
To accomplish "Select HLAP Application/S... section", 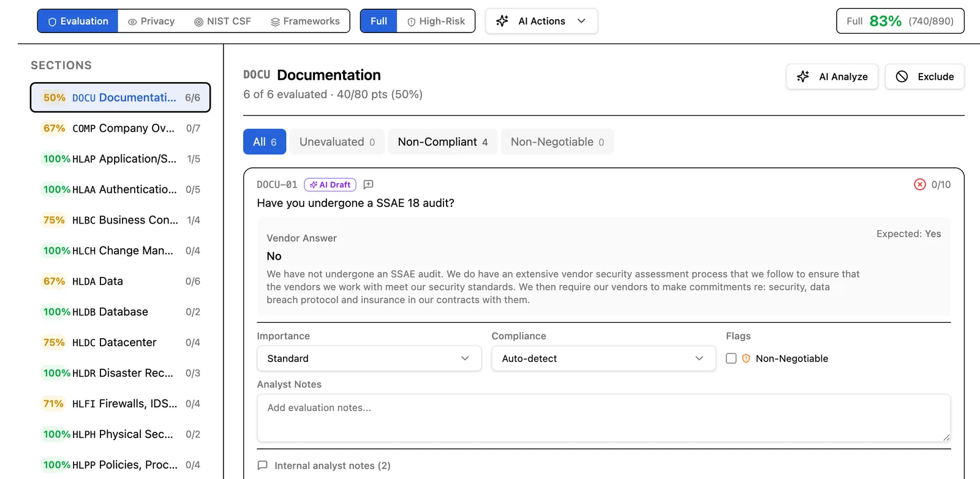I will pos(120,159).
